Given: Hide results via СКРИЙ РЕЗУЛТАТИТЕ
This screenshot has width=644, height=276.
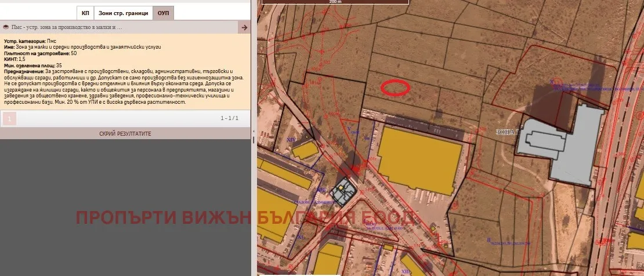Looking at the screenshot, I should point(125,133).
